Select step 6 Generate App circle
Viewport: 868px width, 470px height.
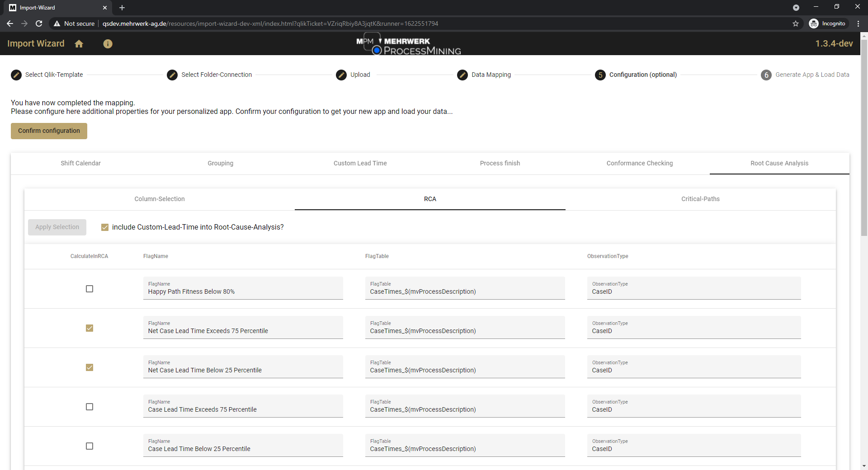pyautogui.click(x=766, y=75)
